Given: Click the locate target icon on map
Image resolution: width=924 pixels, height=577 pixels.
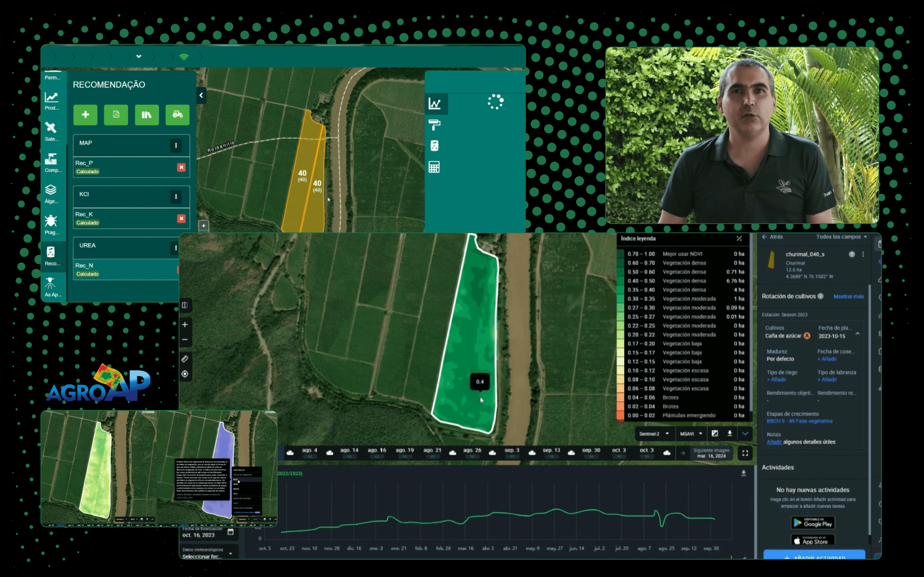Looking at the screenshot, I should tap(185, 374).
